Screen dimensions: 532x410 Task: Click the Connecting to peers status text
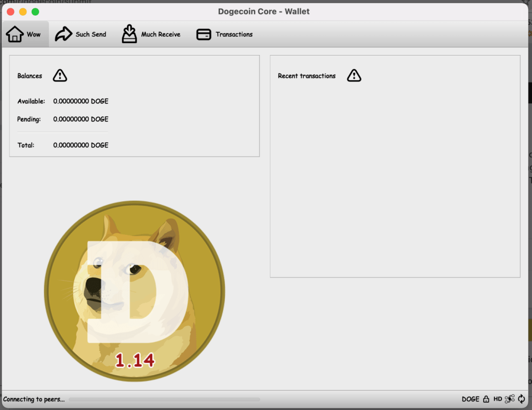point(34,399)
